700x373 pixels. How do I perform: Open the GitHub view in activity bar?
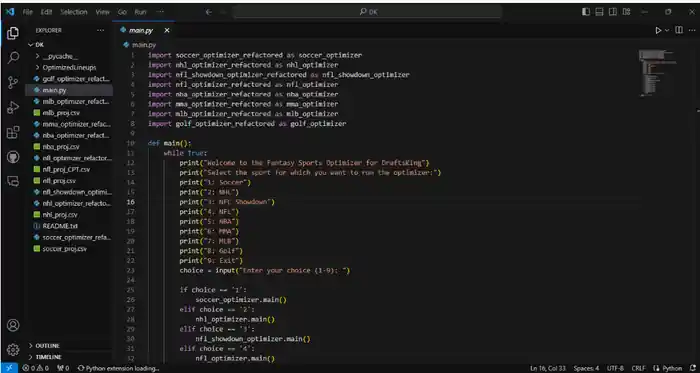pyautogui.click(x=13, y=157)
